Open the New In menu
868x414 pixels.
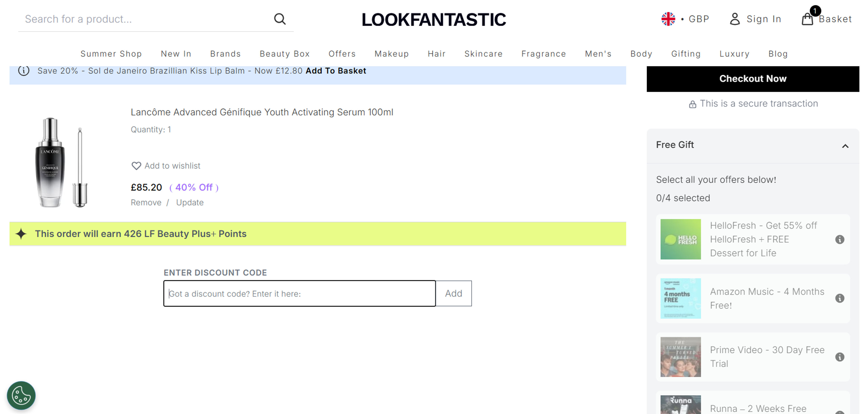(176, 54)
